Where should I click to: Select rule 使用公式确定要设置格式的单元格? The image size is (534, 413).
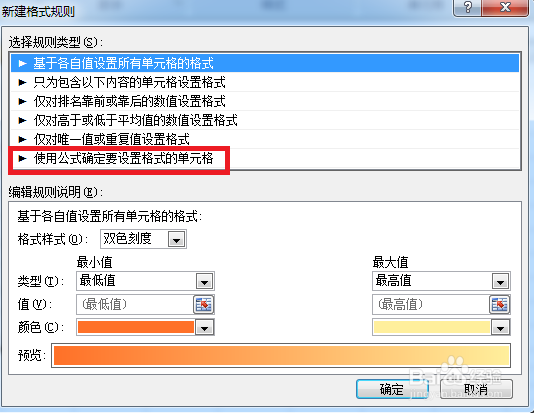(x=265, y=158)
